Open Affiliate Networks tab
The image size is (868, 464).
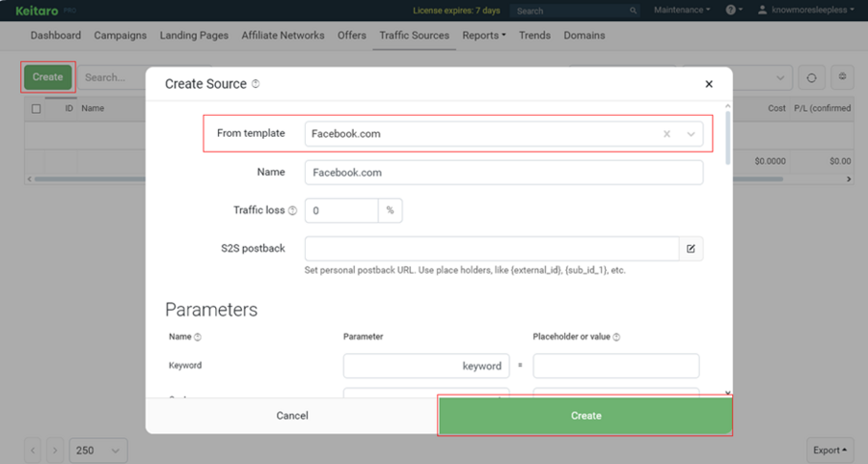click(283, 36)
